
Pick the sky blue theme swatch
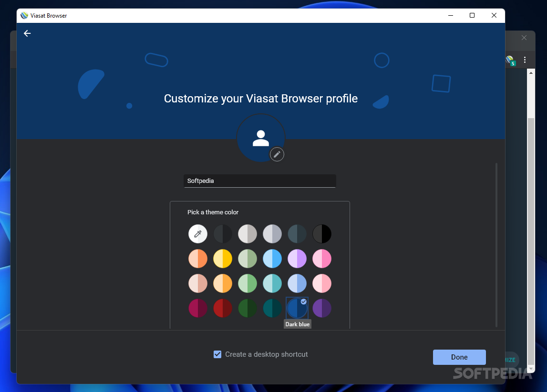click(272, 259)
